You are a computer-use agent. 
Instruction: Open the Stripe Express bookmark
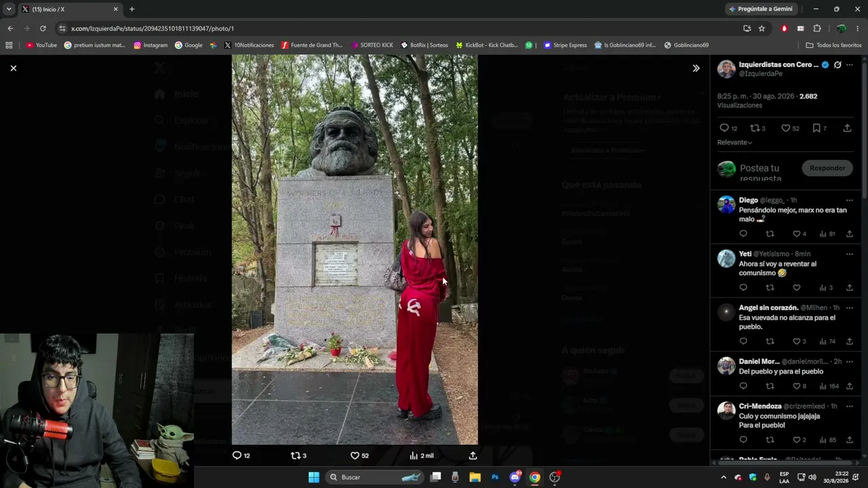tap(566, 45)
